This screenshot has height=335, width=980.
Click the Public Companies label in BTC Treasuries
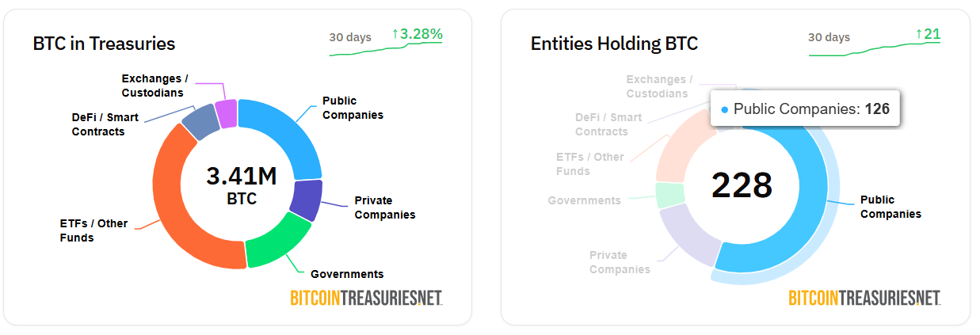(x=352, y=108)
